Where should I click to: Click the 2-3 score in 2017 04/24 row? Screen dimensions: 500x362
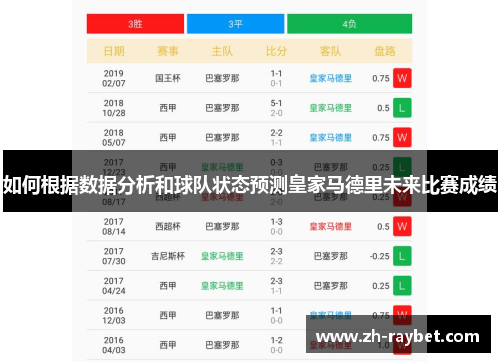coord(276,281)
